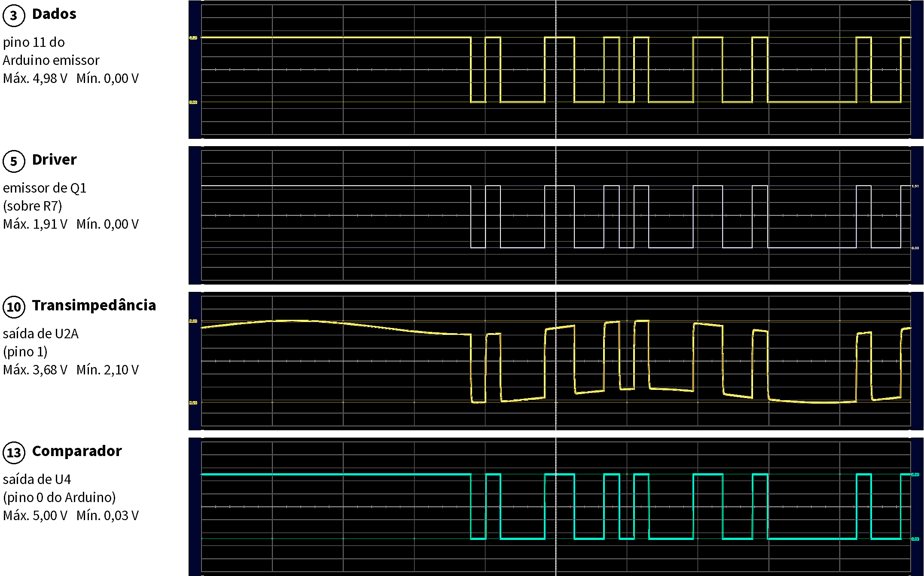
Task: Click the circled number 10 label
Action: point(14,307)
